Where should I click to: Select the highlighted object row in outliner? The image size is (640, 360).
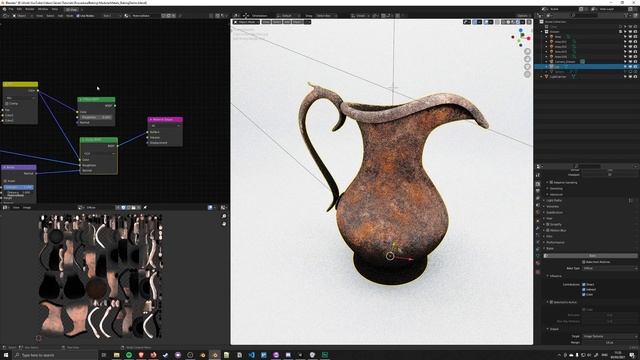click(x=587, y=67)
